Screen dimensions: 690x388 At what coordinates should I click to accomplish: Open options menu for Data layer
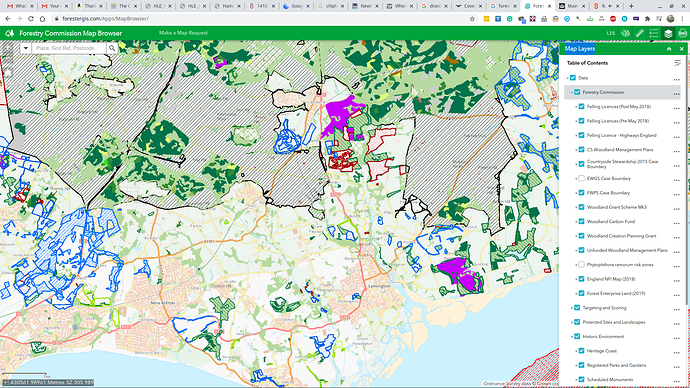(x=676, y=79)
